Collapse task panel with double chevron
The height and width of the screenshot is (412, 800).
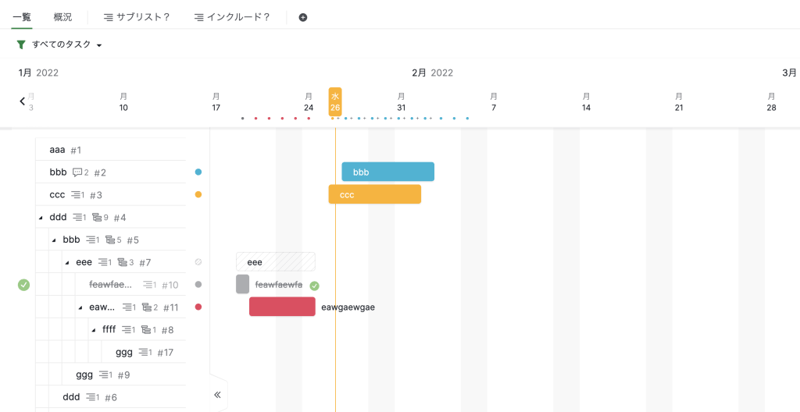[217, 395]
